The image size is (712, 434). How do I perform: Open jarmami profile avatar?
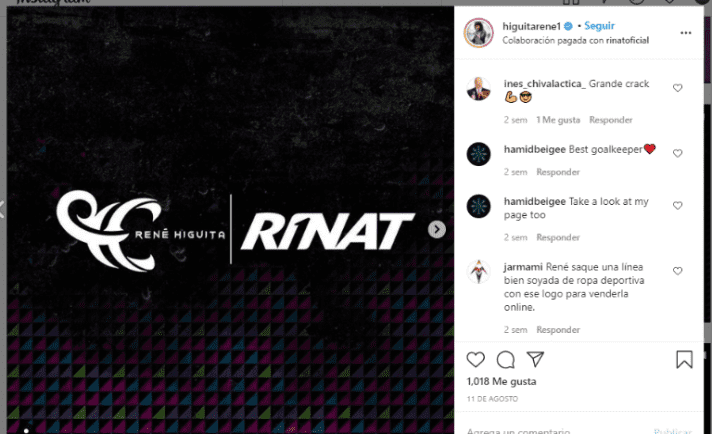coord(479,271)
